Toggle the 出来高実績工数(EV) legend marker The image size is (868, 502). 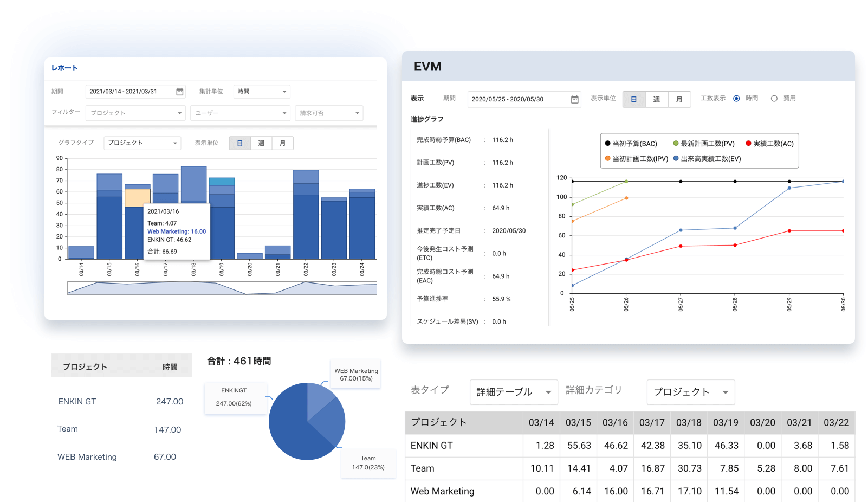[x=676, y=159]
